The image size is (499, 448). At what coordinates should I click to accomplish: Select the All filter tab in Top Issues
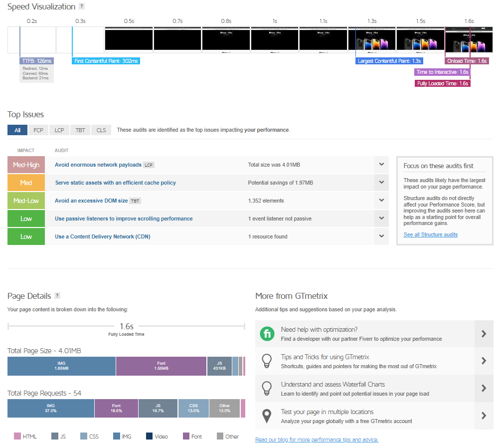[x=17, y=130]
